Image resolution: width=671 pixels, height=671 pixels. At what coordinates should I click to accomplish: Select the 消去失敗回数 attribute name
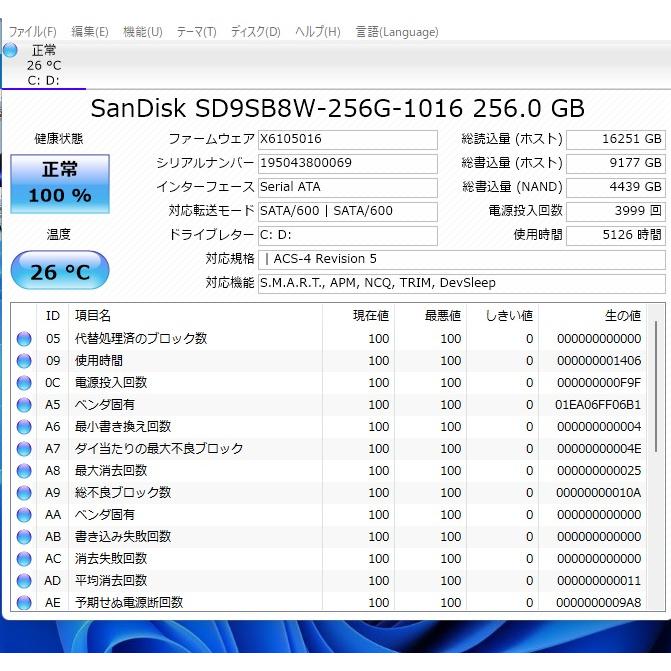point(111,558)
